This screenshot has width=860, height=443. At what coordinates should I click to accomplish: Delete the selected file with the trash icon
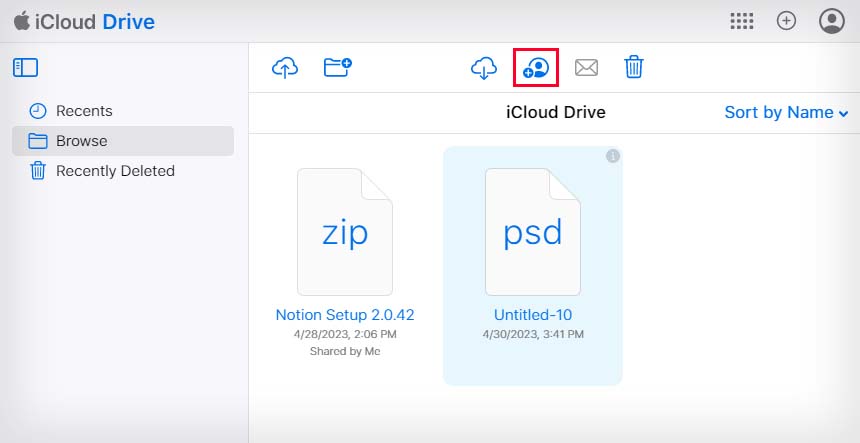point(633,67)
